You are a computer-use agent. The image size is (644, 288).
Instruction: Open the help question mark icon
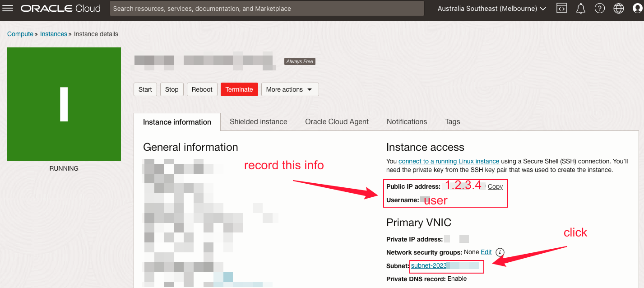click(x=599, y=9)
